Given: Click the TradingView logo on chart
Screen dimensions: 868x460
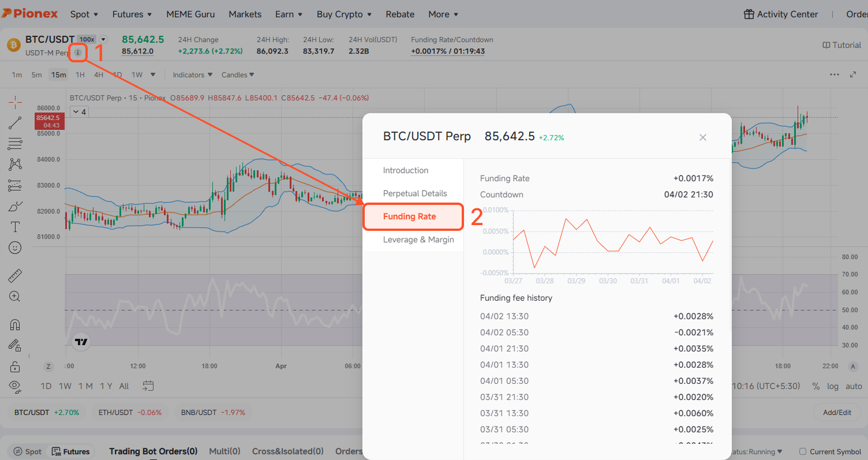Looking at the screenshot, I should point(81,342).
